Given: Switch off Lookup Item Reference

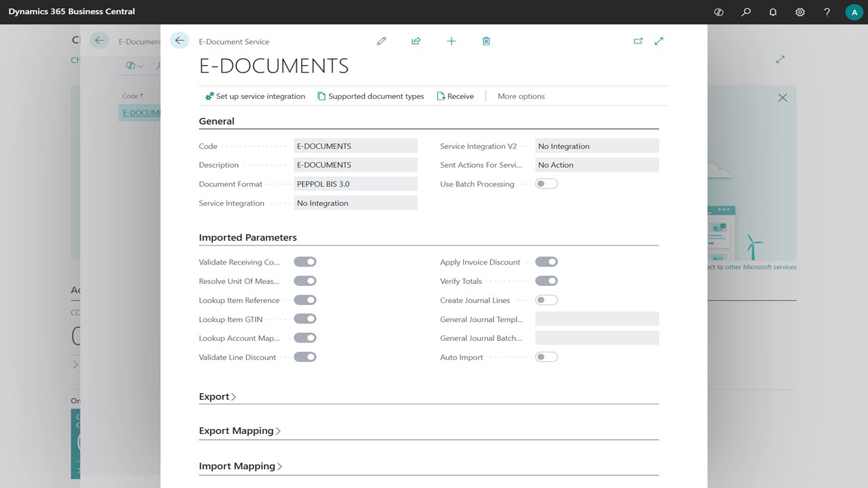Looking at the screenshot, I should [305, 300].
